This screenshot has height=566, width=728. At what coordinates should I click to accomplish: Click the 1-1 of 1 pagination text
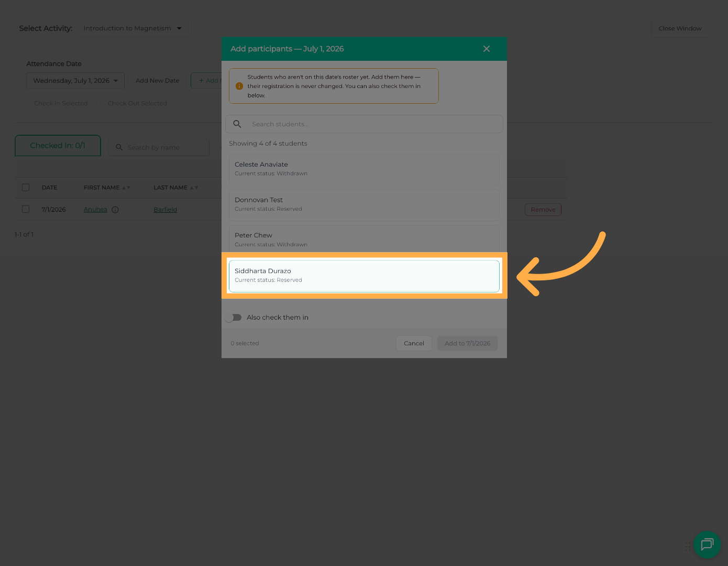click(x=24, y=234)
